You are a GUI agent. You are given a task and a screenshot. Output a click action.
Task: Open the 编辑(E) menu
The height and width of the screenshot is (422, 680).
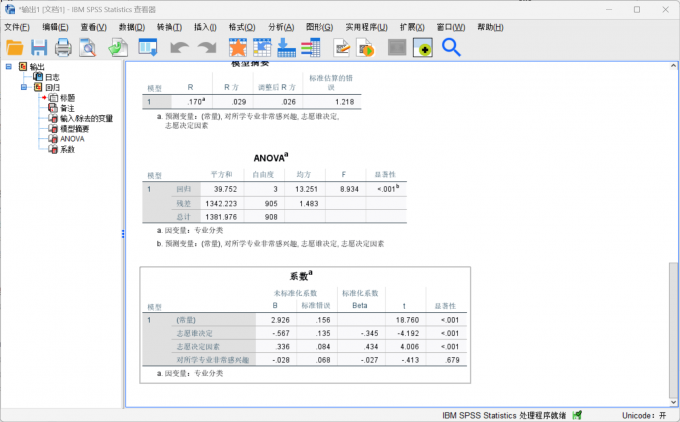(x=55, y=27)
